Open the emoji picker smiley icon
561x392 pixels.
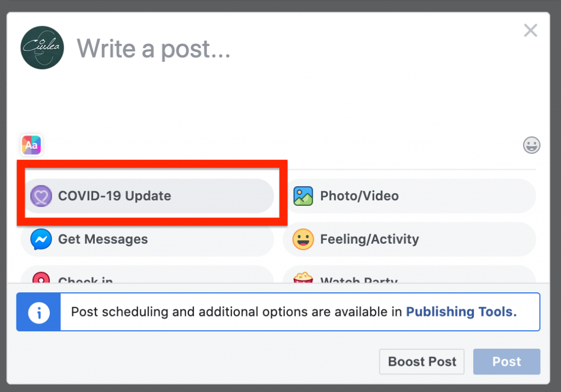click(531, 145)
